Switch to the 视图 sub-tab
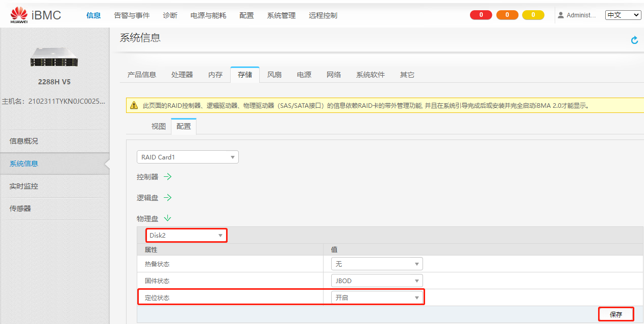This screenshot has height=324, width=644. click(158, 126)
